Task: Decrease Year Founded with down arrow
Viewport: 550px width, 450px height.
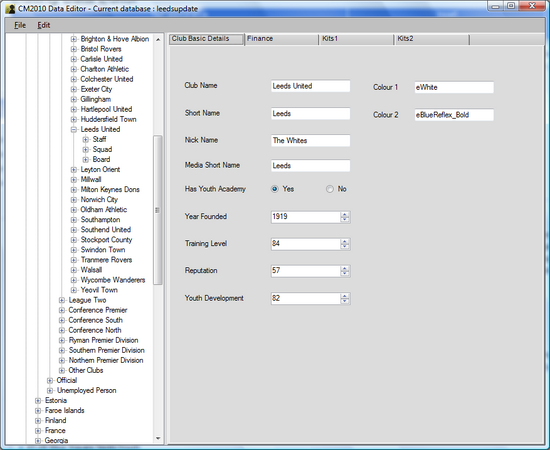Action: pyautogui.click(x=345, y=220)
